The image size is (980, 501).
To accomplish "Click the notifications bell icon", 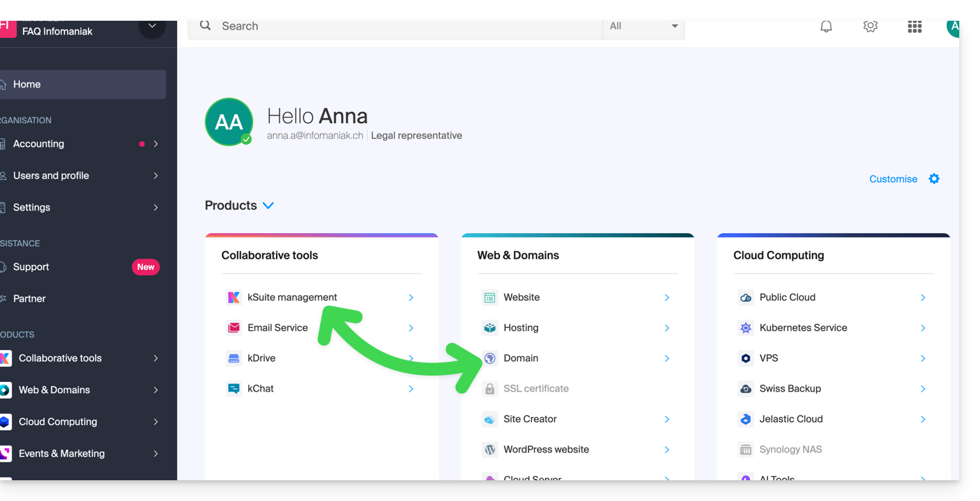I will click(x=826, y=26).
